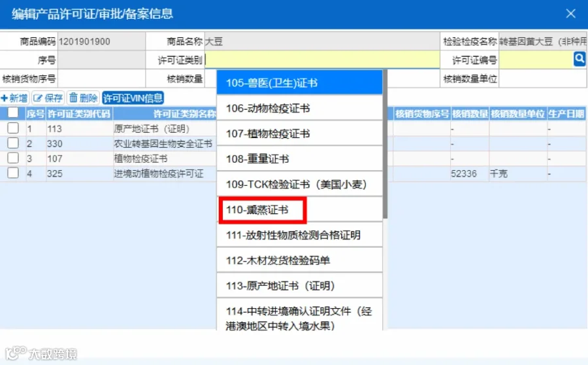Screen dimensions: 588x365
Task: Click the 新增 add button
Action: (x=14, y=98)
